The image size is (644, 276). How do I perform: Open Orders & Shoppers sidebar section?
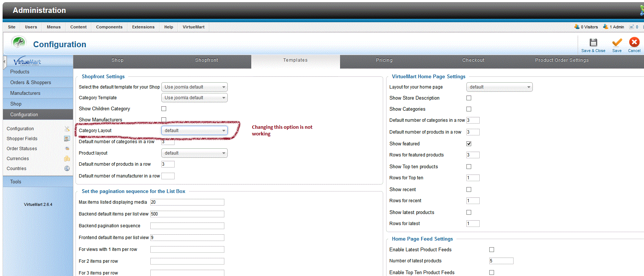click(x=38, y=83)
